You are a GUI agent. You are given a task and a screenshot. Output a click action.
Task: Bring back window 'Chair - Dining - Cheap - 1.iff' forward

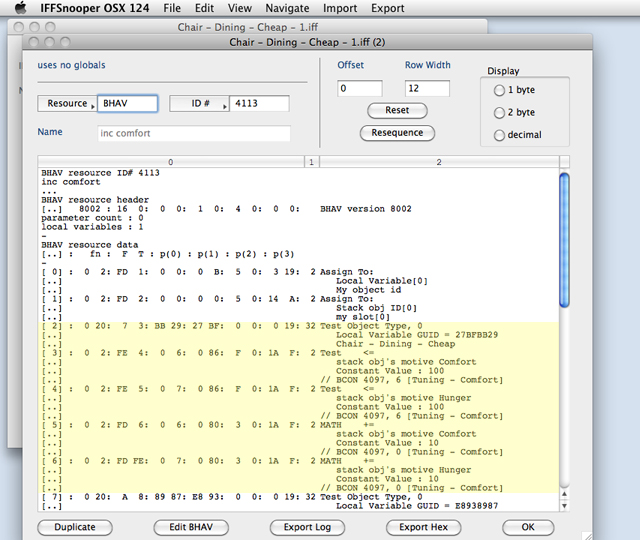coord(247,27)
